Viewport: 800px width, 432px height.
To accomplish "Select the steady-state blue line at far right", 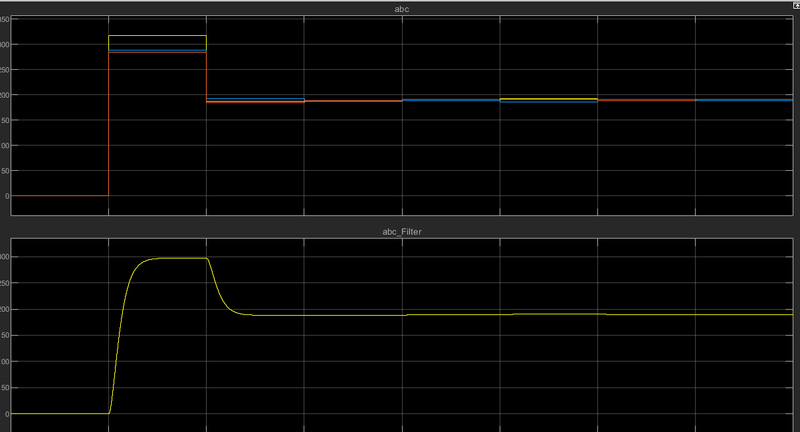I will tap(750, 100).
